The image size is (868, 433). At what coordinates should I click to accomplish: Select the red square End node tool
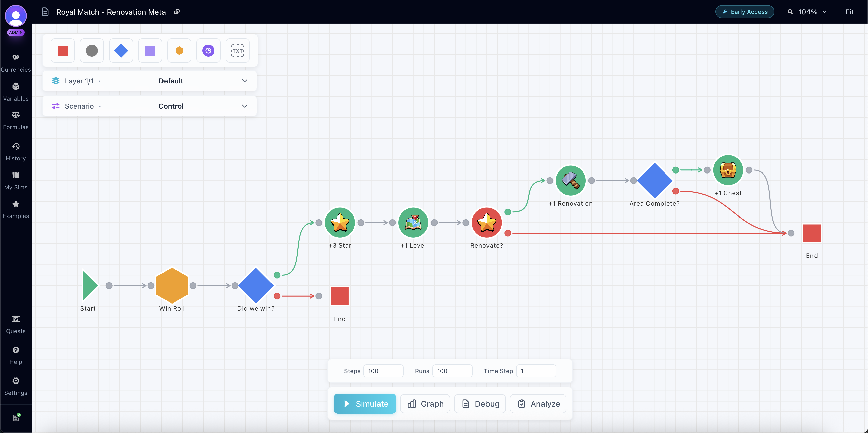click(63, 51)
